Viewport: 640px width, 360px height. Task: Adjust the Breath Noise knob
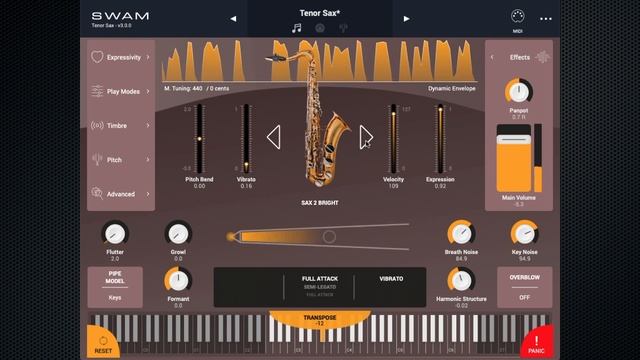coord(461,234)
